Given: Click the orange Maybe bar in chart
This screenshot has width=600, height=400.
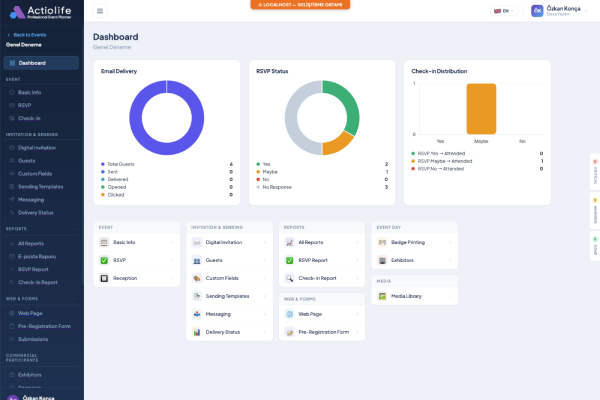Looking at the screenshot, I should (481, 108).
